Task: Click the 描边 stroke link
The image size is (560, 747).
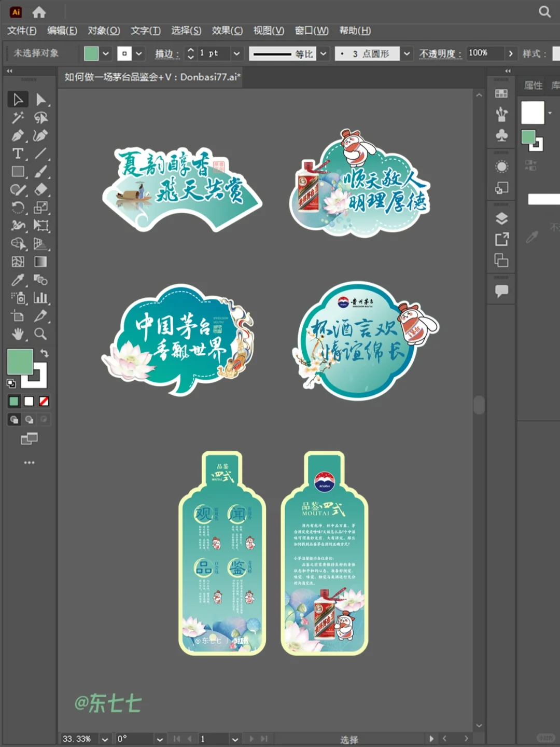Action: point(167,53)
